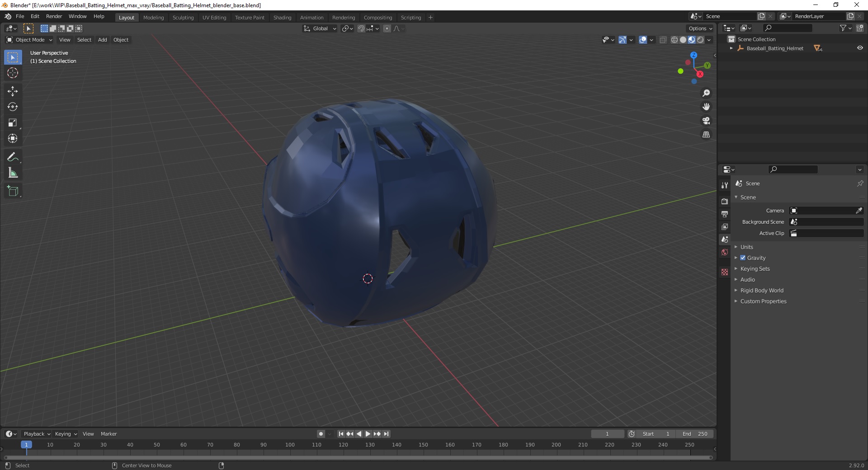Click the viewport zoom magnifier icon
This screenshot has width=868, height=470.
click(x=706, y=93)
